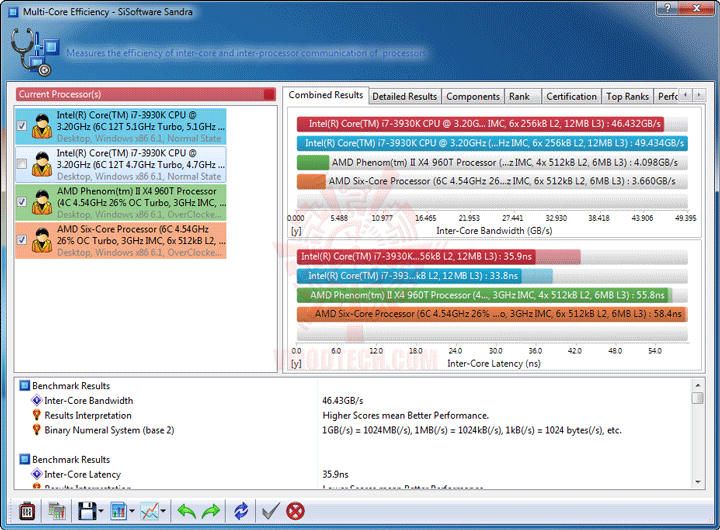Open the save icon dropdown arrow
The image size is (720, 530).
pyautogui.click(x=101, y=511)
